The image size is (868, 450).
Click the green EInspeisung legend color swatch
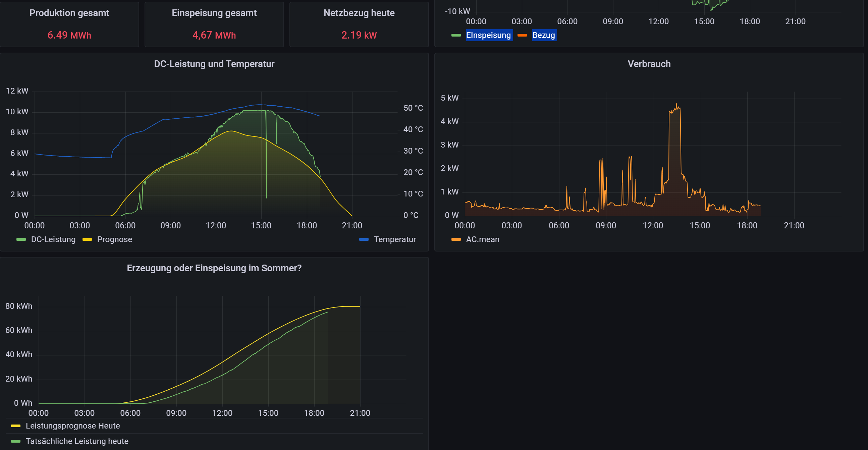455,35
